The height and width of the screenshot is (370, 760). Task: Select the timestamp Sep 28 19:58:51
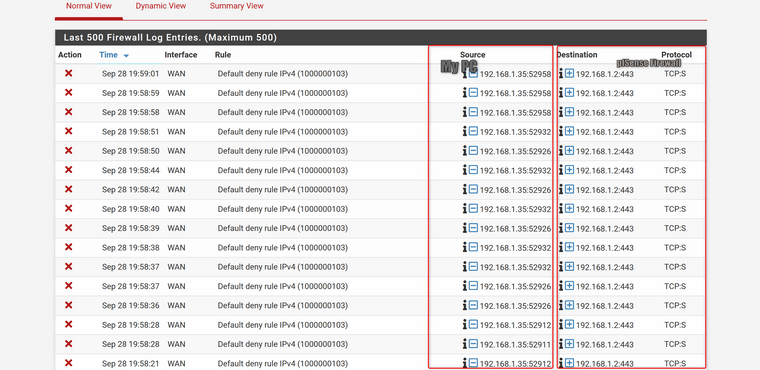point(130,131)
